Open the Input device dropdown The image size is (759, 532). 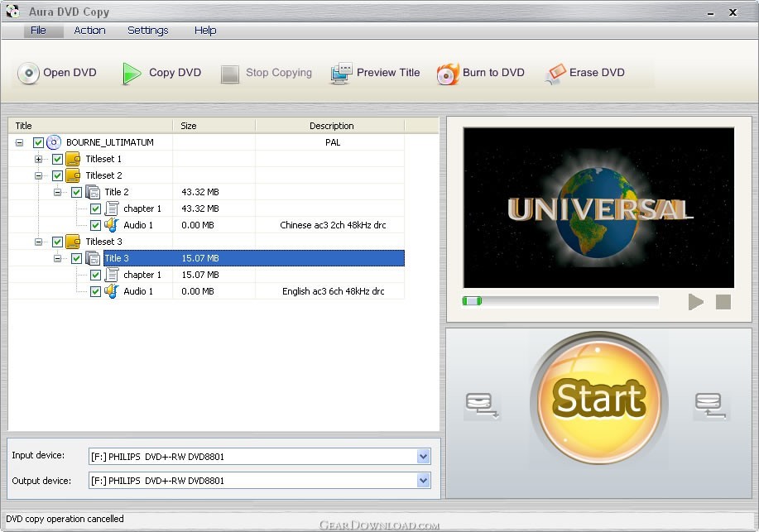click(423, 457)
